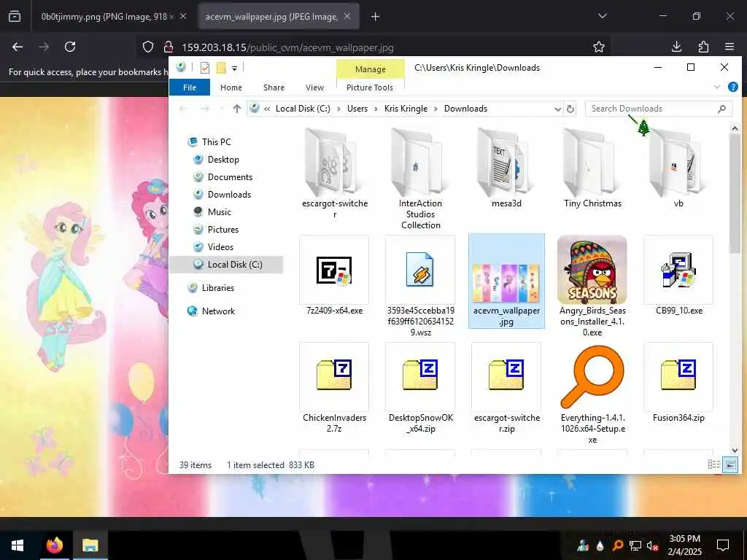Viewport: 747px width, 560px height.
Task: Click Kris Kringle in address breadcrumb
Action: point(406,109)
